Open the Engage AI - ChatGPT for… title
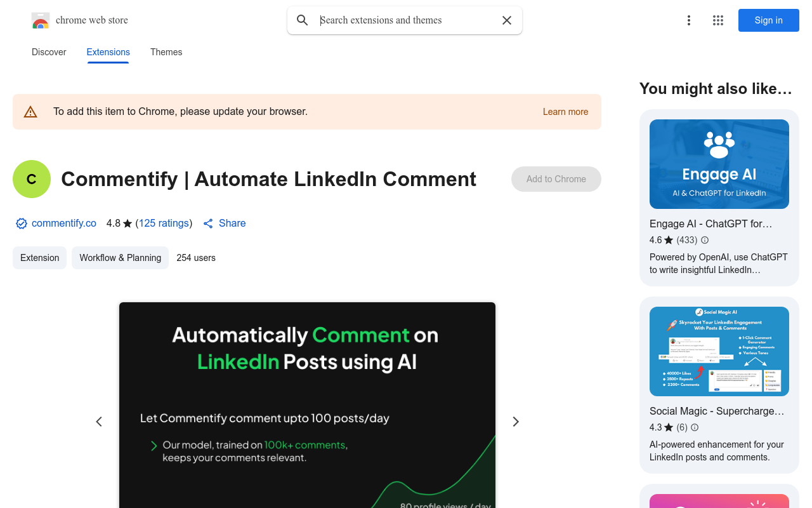Screen dimensions: 812x508 (711, 224)
